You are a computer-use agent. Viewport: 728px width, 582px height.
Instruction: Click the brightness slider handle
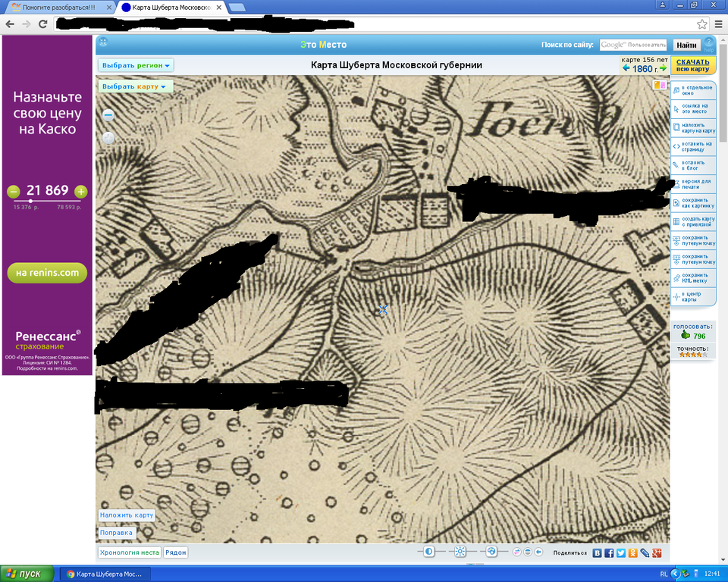click(x=460, y=552)
